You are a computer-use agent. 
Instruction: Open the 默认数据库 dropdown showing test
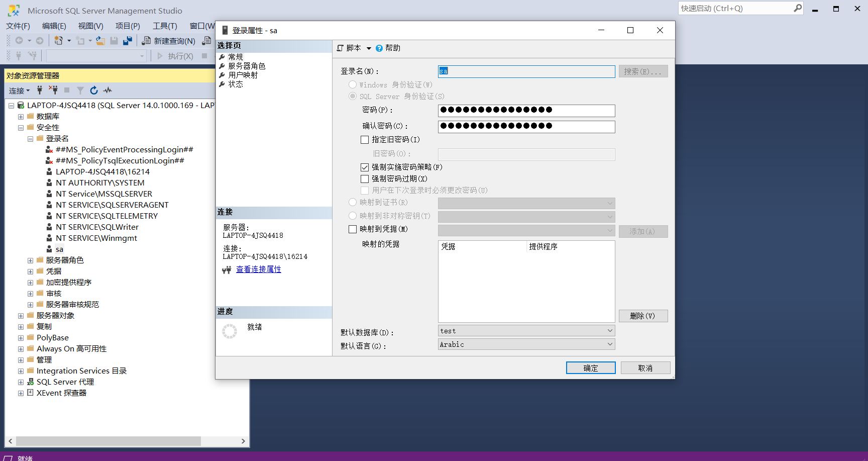tap(526, 331)
